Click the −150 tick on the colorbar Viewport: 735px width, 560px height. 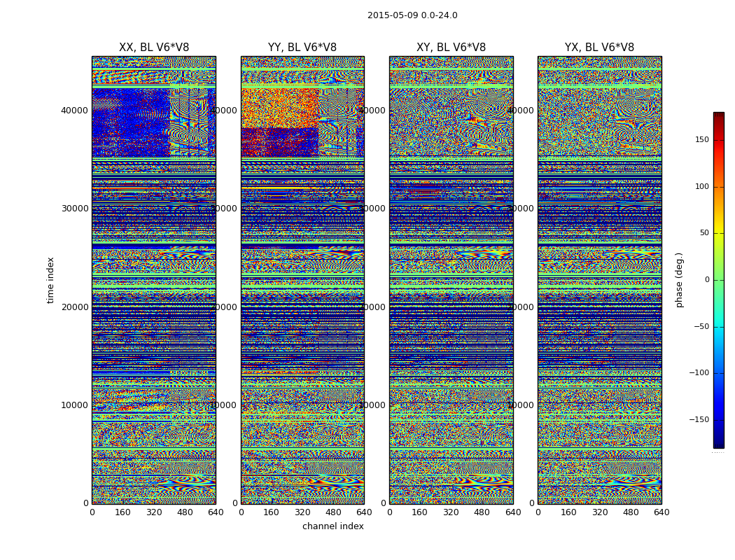point(699,420)
